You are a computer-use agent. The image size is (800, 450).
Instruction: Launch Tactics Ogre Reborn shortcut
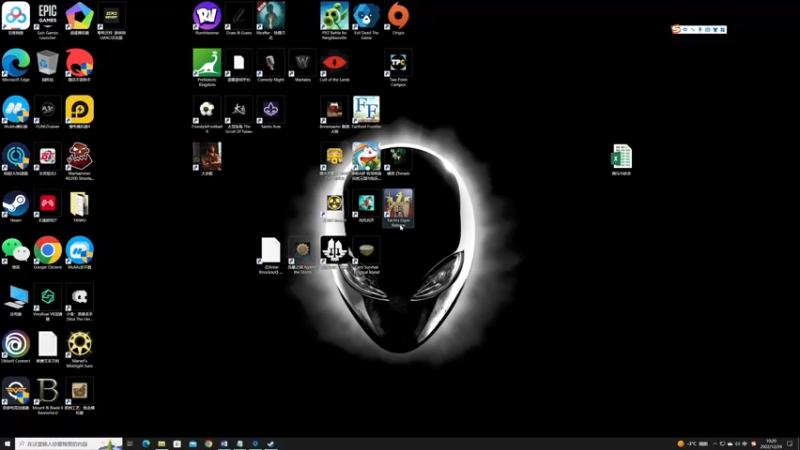pos(398,208)
